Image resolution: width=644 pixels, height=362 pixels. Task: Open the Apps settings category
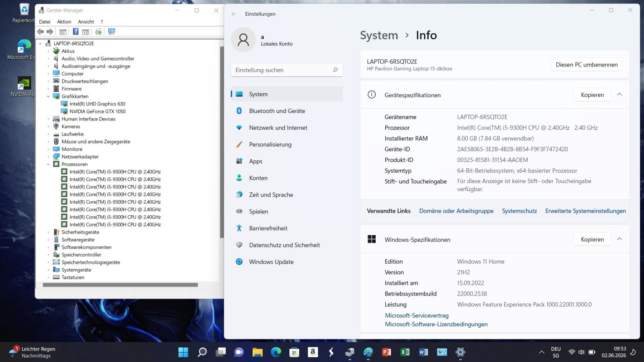pos(287,161)
